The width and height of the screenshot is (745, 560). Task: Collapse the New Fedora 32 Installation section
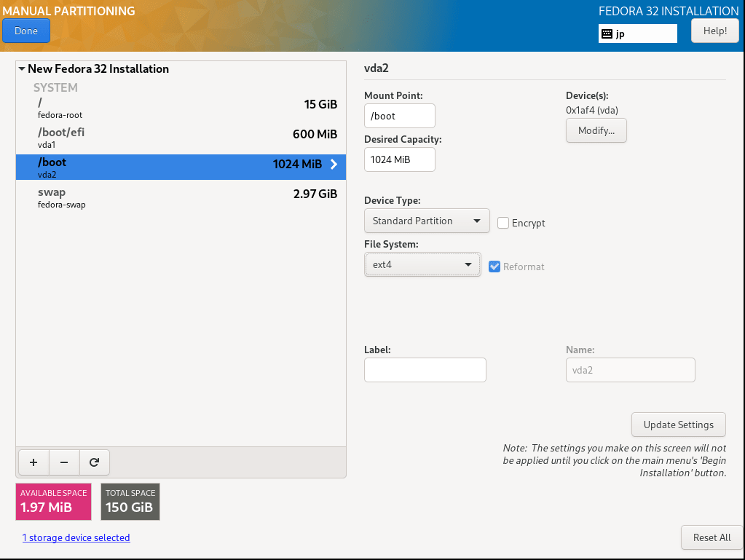click(22, 69)
